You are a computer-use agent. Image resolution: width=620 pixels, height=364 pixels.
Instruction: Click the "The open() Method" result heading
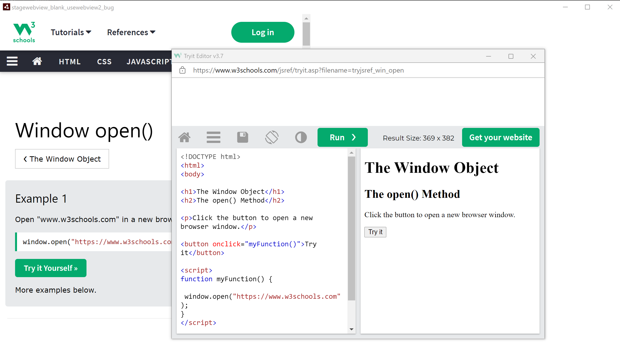(412, 194)
